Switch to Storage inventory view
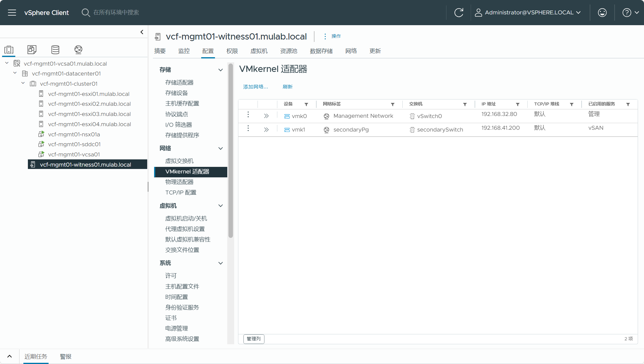The image size is (644, 364). (x=55, y=50)
